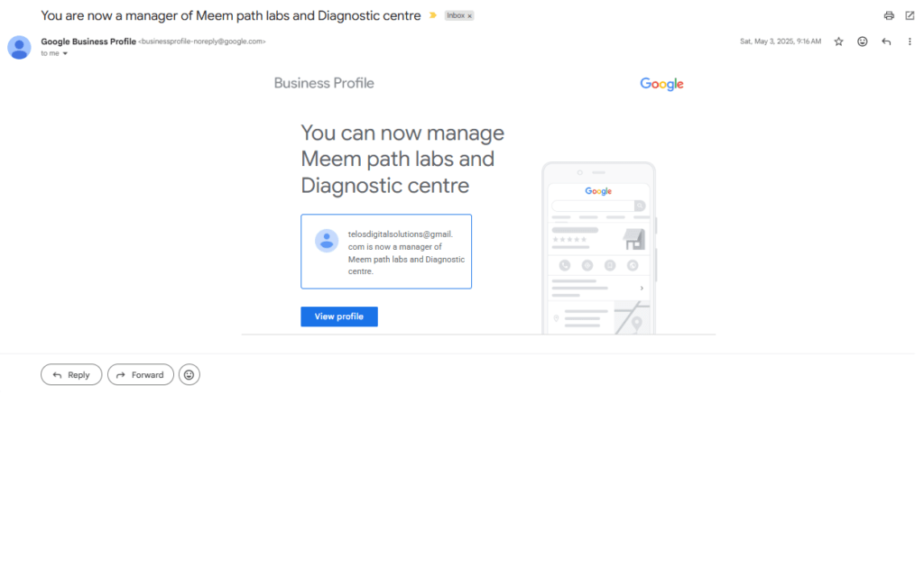
Task: Open email in new window icon
Action: (x=910, y=16)
